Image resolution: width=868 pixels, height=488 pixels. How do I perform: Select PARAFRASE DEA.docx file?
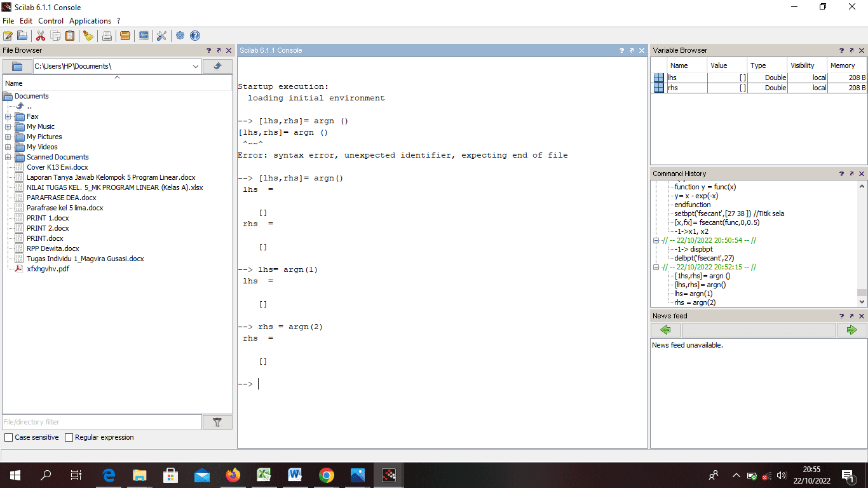tap(61, 198)
